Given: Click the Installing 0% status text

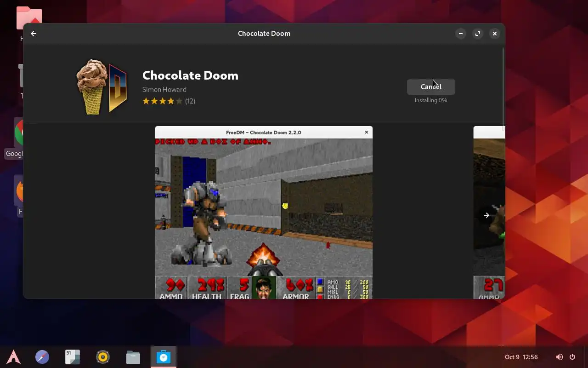Looking at the screenshot, I should tap(431, 100).
